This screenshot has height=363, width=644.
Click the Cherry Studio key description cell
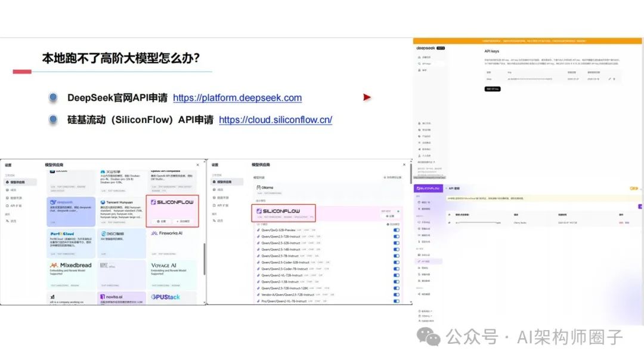[x=520, y=223]
